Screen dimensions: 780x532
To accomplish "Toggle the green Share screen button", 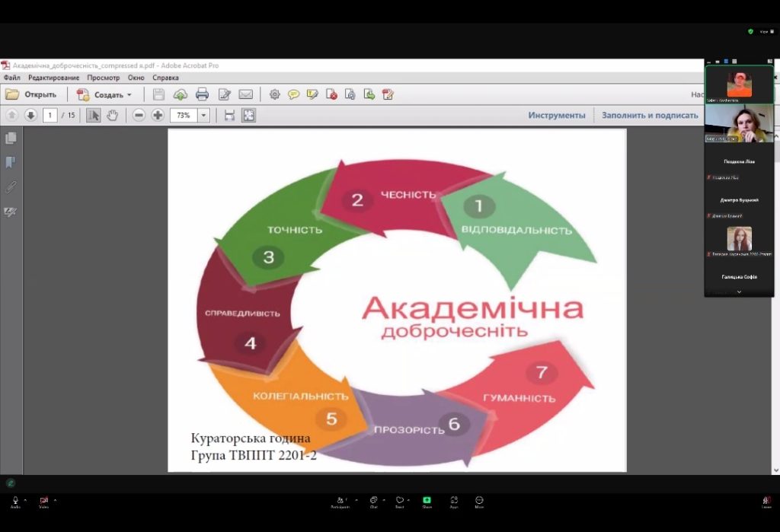I will pyautogui.click(x=427, y=501).
